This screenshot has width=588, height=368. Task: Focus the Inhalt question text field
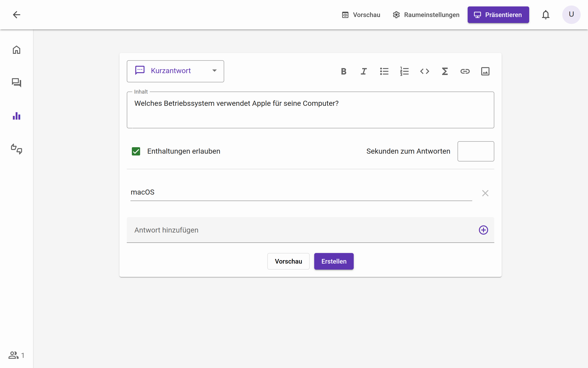pyautogui.click(x=310, y=110)
